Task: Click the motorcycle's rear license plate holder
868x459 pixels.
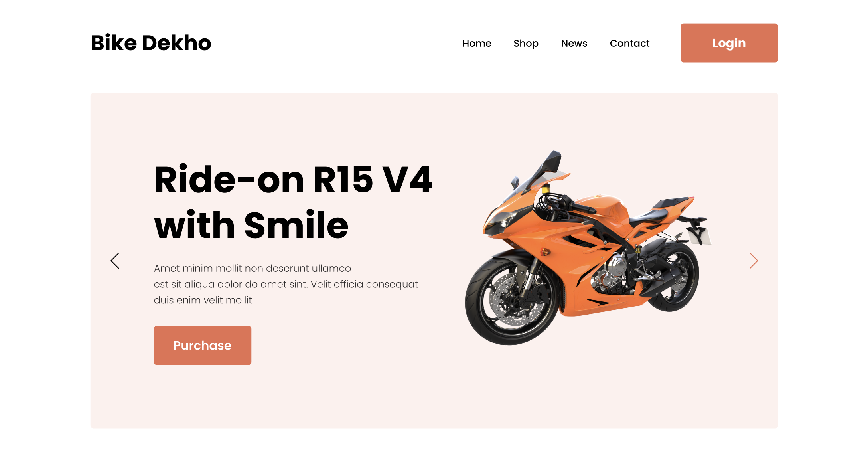Action: 699,230
